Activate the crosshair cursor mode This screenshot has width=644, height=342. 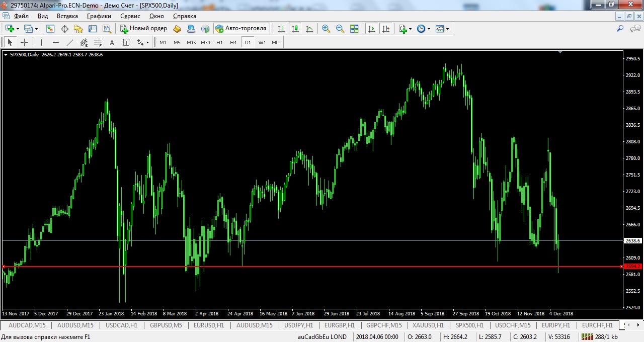[24, 42]
